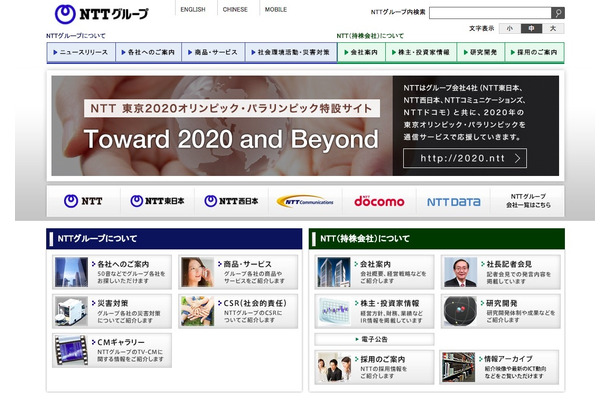Open the 電子公告 link
Image resolution: width=610 pixels, height=400 pixels.
click(x=374, y=339)
